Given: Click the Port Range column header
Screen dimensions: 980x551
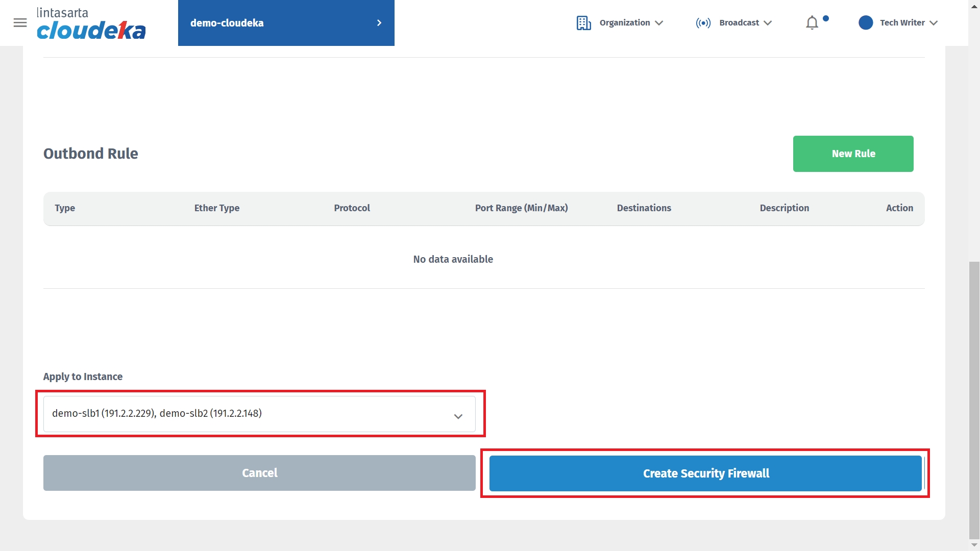Looking at the screenshot, I should tap(521, 208).
